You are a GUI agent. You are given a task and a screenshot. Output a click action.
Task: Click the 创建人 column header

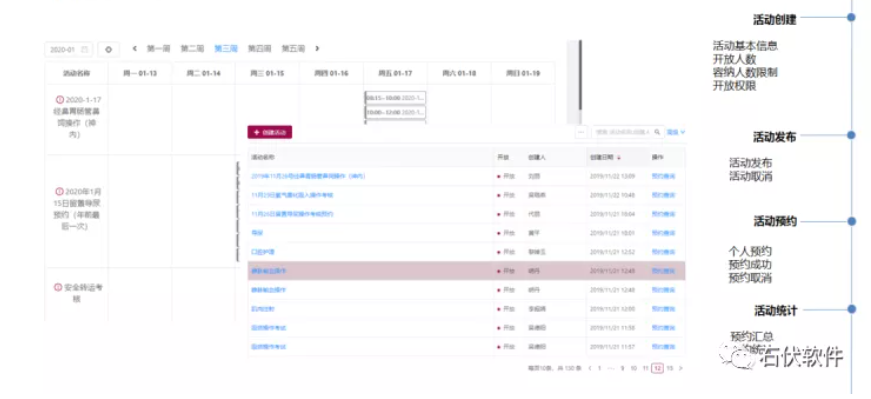[537, 158]
